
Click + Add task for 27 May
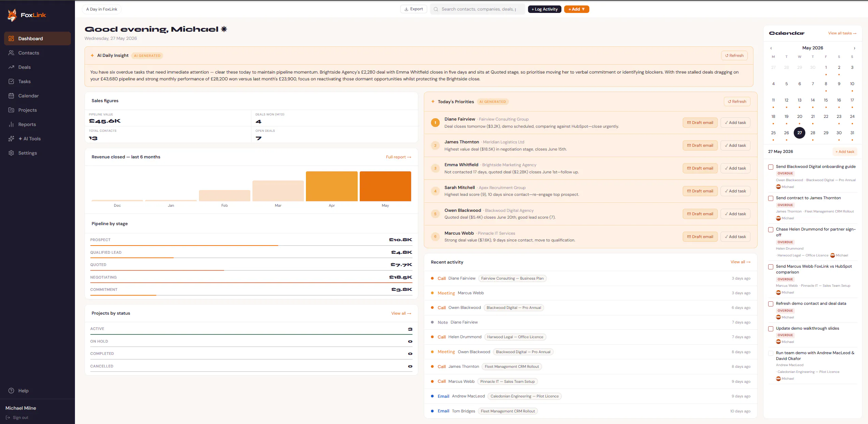845,152
